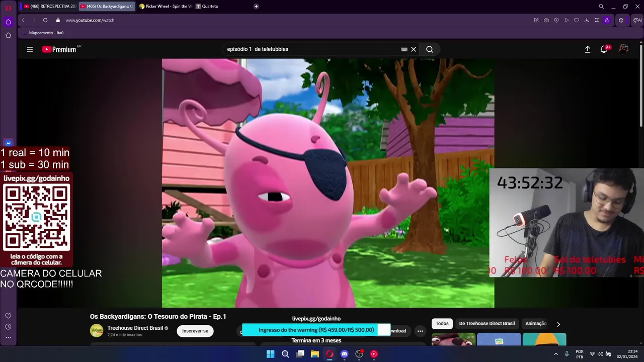
Task: Subscribe with the Inscrever-se button
Action: tap(195, 331)
